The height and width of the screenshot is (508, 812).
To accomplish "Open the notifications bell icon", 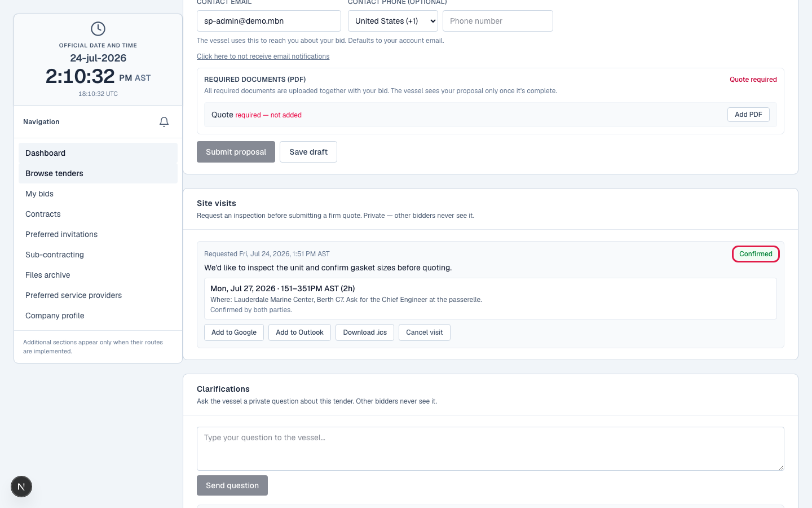I will tap(164, 122).
